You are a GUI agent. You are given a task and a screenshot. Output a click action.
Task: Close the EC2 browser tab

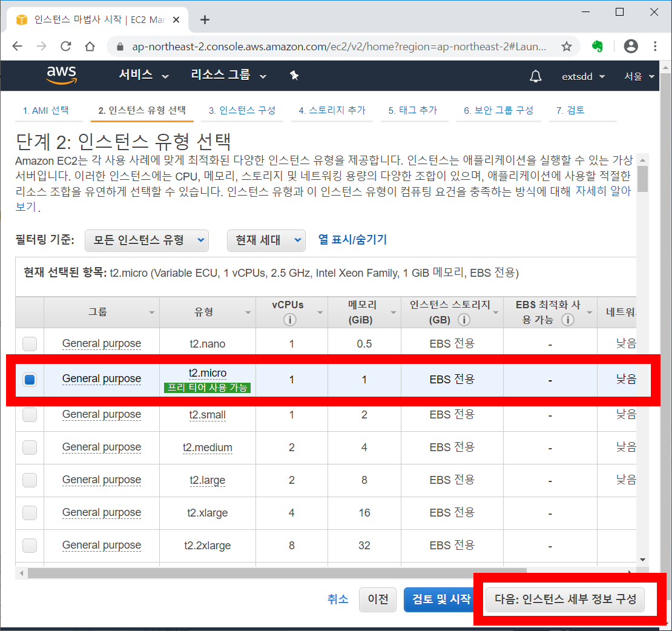click(176, 20)
